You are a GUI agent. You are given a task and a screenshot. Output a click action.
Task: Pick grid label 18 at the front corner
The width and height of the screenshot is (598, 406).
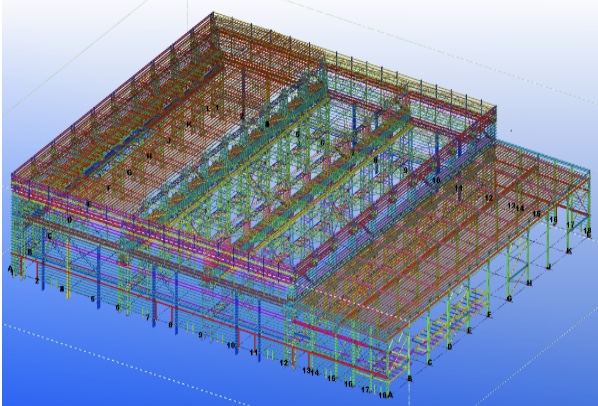coord(383,395)
